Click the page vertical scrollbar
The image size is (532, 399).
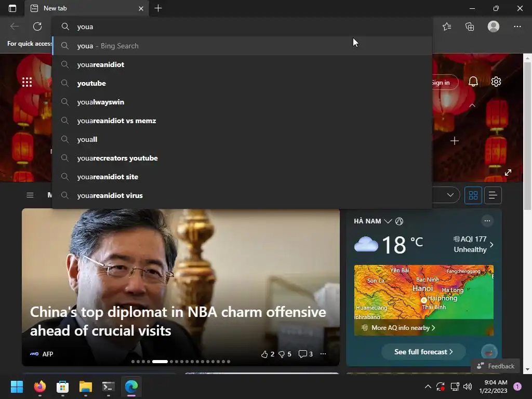point(527,136)
